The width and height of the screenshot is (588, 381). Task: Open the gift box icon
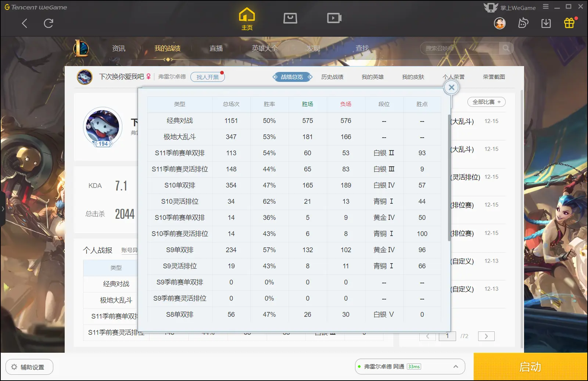click(x=569, y=23)
